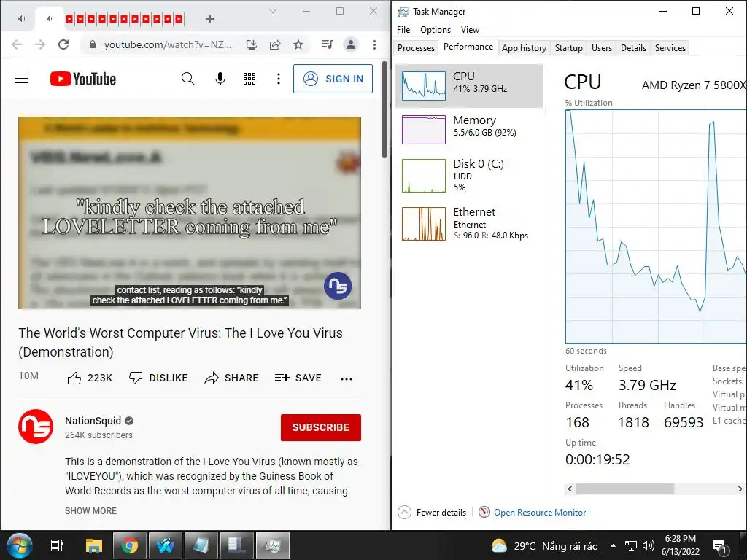
Task: Open YouTube search
Action: coord(187,79)
